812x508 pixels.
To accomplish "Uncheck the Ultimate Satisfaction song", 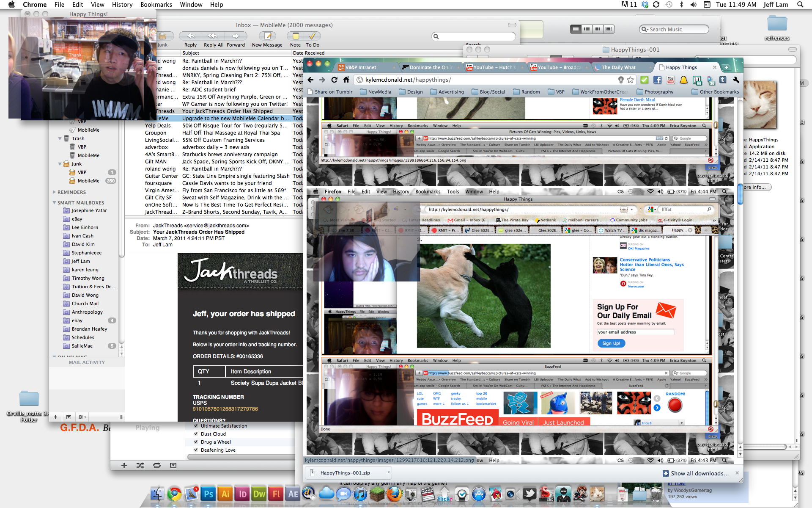I will pos(196,426).
